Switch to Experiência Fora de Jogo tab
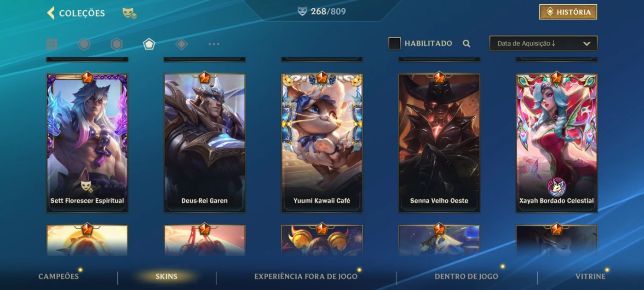The height and width of the screenshot is (290, 644). pyautogui.click(x=306, y=276)
